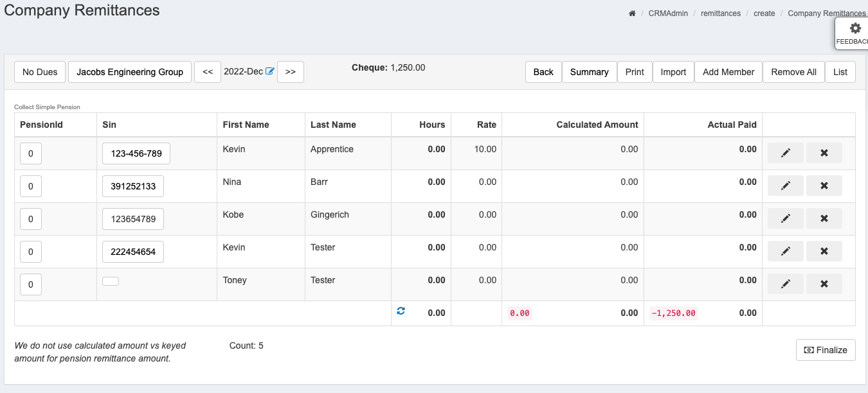Image resolution: width=868 pixels, height=393 pixels.
Task: Click empty SIN field for Toney Tester
Action: pyautogui.click(x=111, y=281)
